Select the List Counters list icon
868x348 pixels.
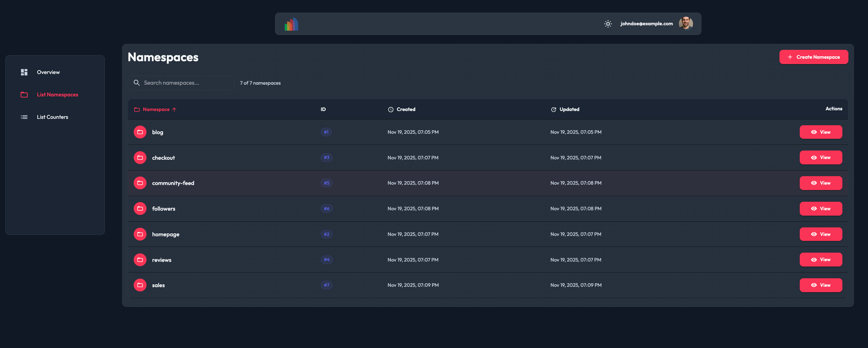pyautogui.click(x=24, y=117)
